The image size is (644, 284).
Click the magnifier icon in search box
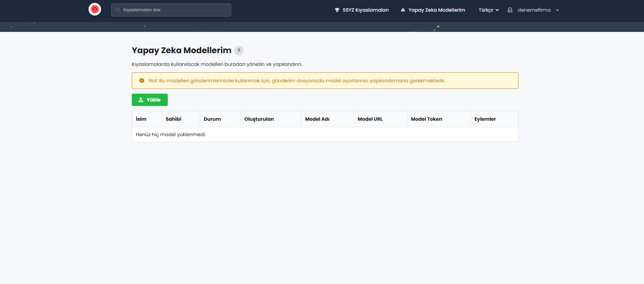pos(118,10)
